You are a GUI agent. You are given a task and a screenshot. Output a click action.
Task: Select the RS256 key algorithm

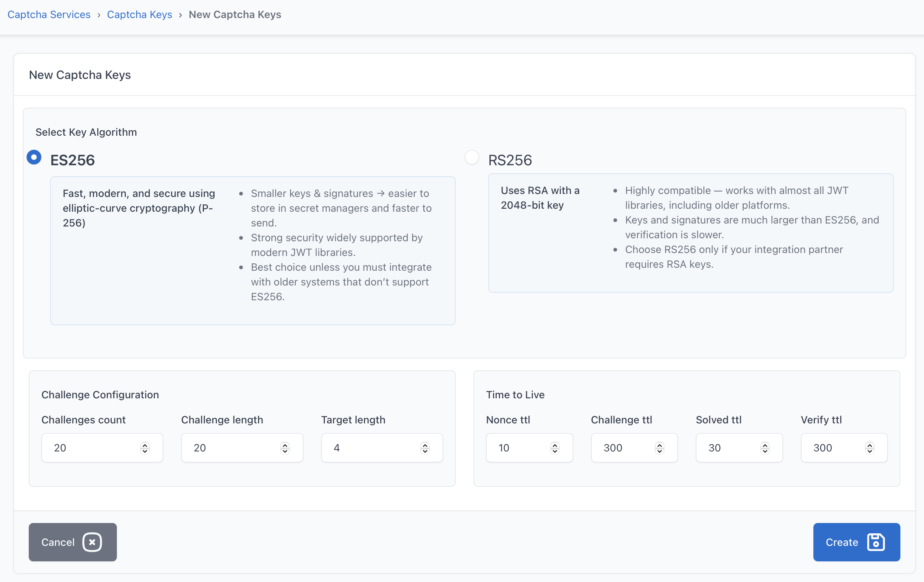[472, 157]
